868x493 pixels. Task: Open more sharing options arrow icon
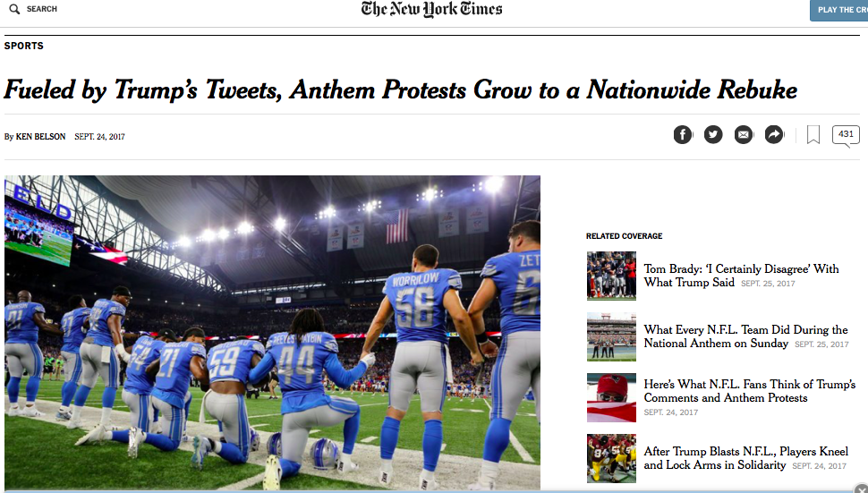click(774, 134)
